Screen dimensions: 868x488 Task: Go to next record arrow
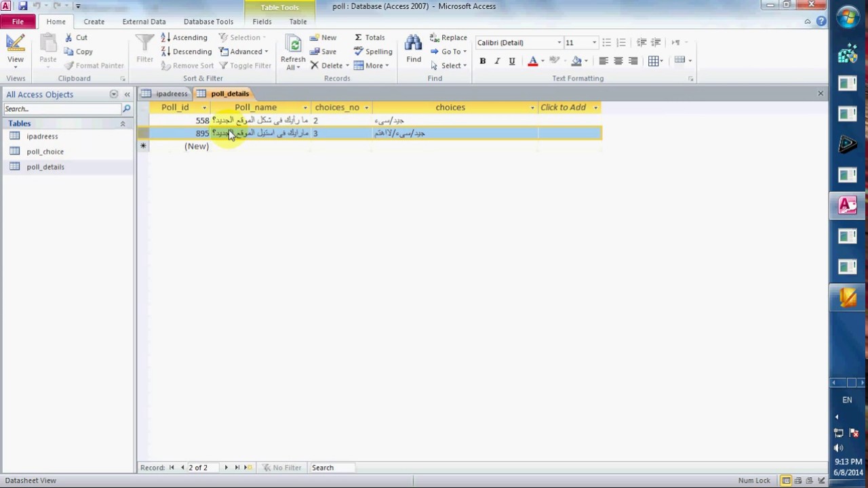point(226,468)
